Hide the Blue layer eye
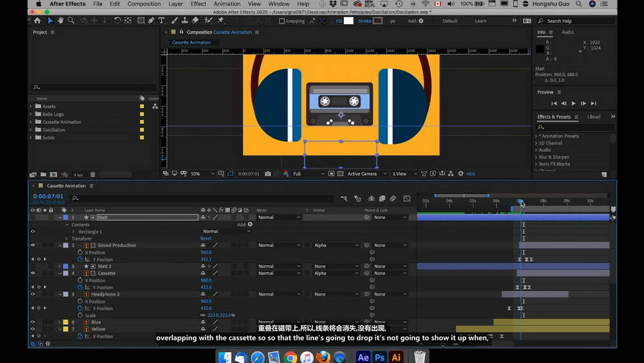The width and height of the screenshot is (644, 363). click(x=33, y=322)
